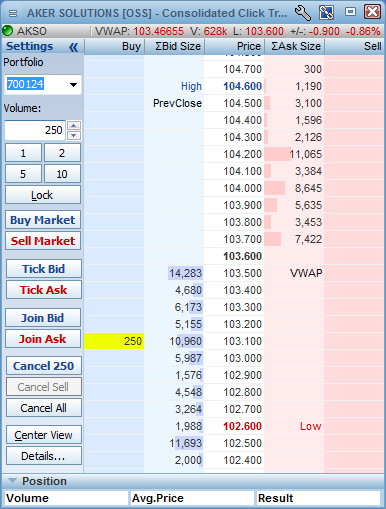Click the Position Volume column header
Image resolution: width=386 pixels, height=509 pixels.
[66, 498]
